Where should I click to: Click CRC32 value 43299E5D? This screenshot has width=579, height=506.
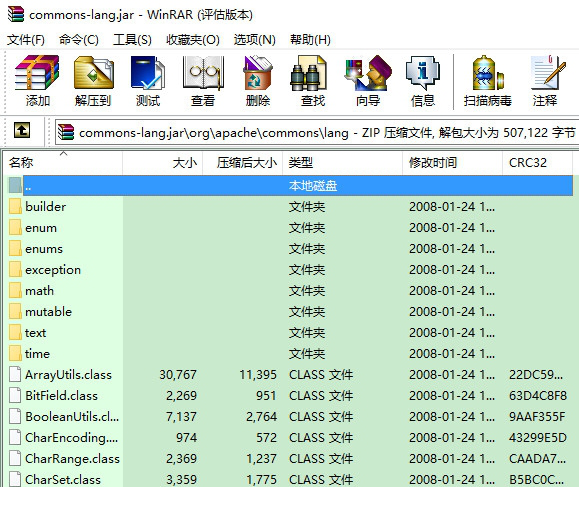pyautogui.click(x=538, y=438)
